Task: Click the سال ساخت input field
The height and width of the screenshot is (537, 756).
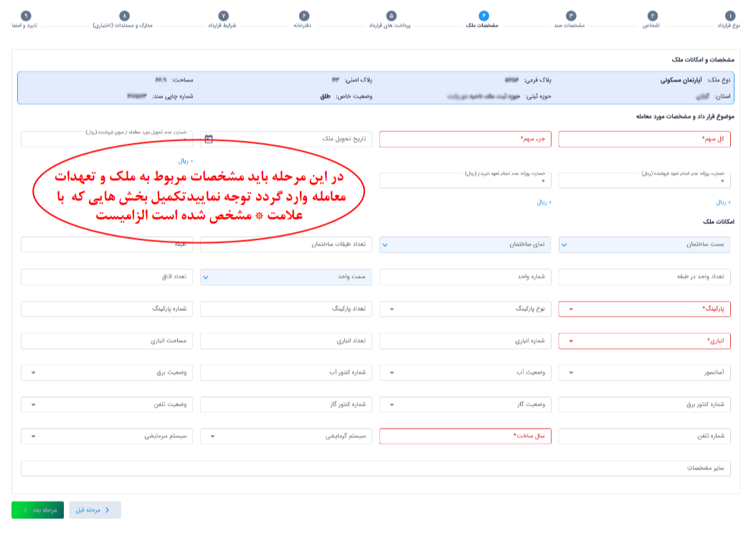Action: pyautogui.click(x=465, y=436)
